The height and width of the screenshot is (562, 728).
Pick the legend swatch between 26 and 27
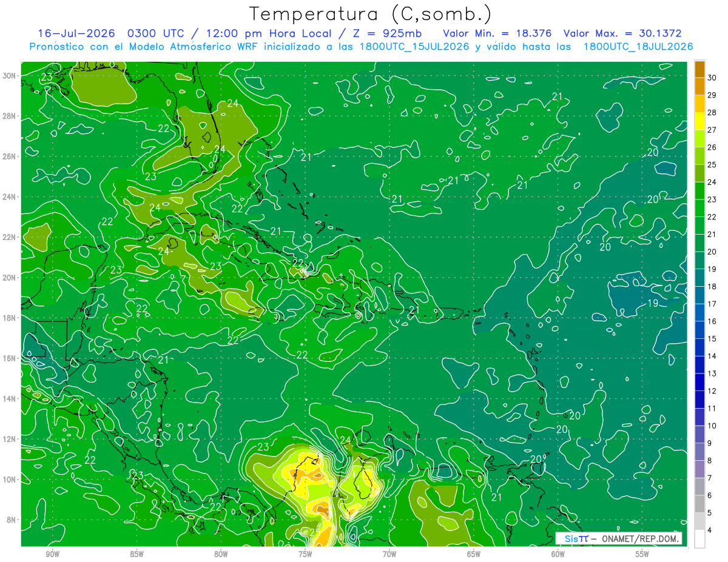(699, 139)
